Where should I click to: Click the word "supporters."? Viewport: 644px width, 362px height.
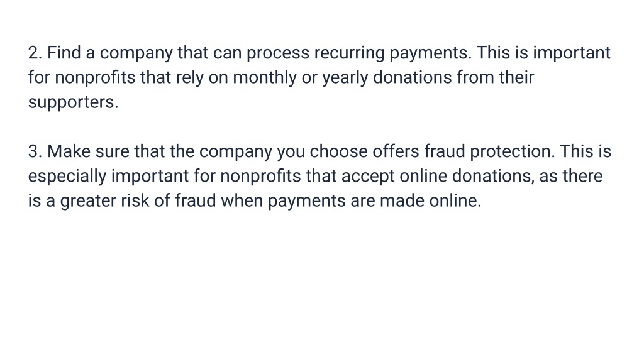pos(73,103)
